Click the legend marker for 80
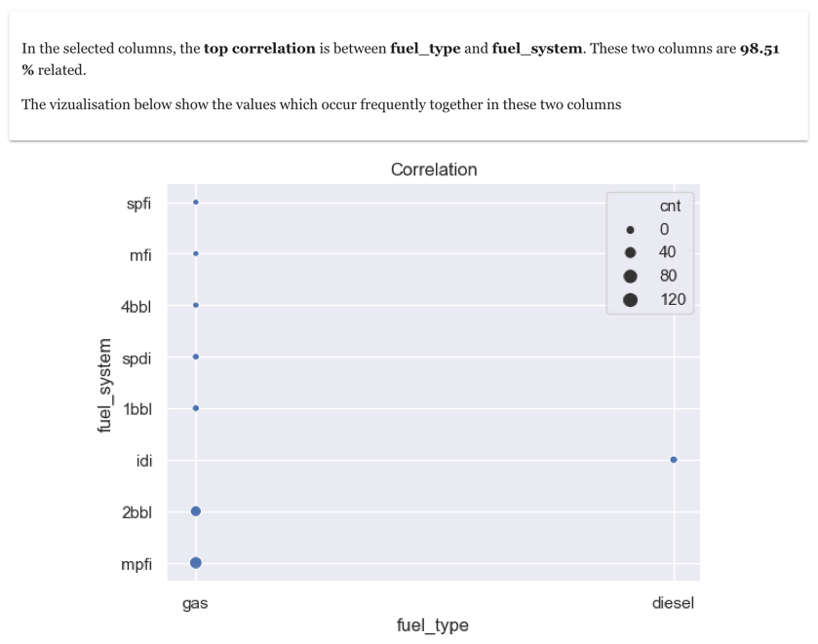This screenshot has width=818, height=644. pyautogui.click(x=631, y=276)
